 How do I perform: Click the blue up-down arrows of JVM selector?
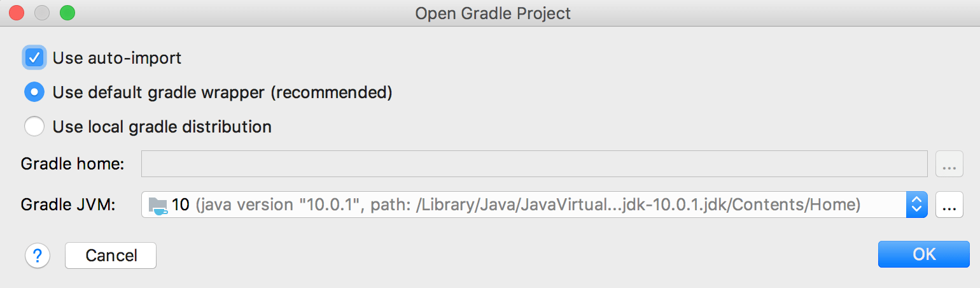(x=917, y=205)
